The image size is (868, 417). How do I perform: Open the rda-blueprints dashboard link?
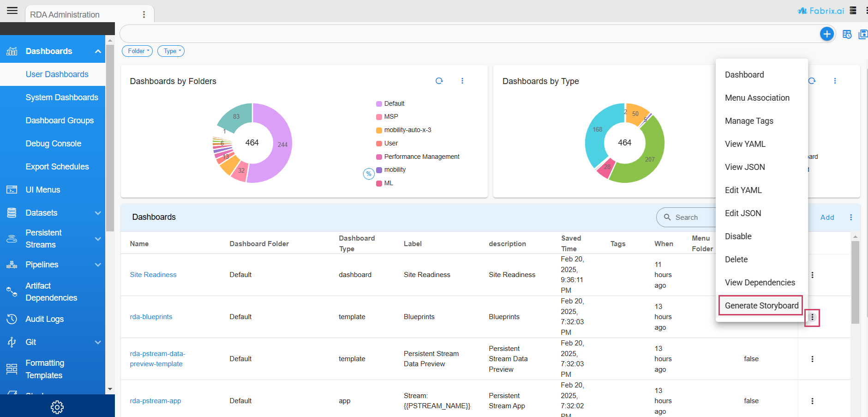151,317
